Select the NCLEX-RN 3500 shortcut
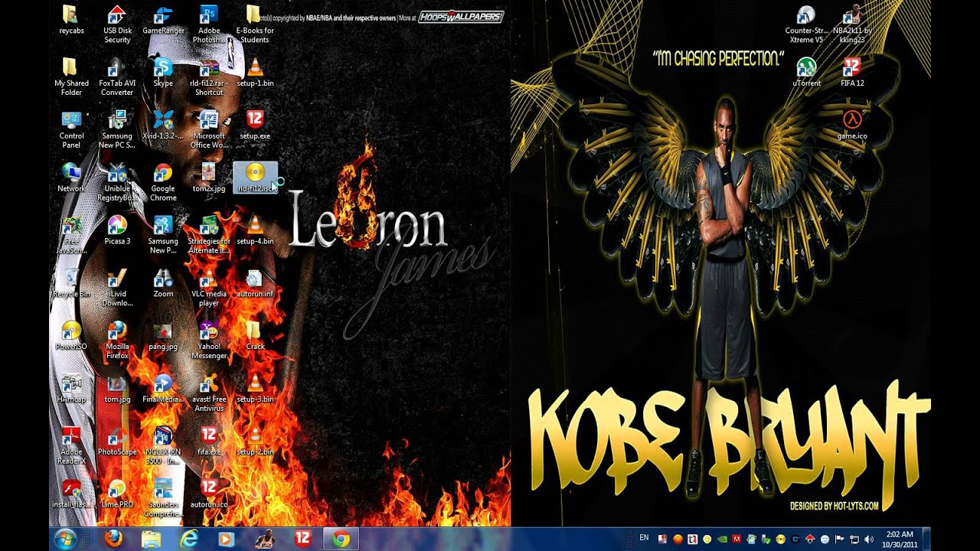The image size is (980, 551). coord(163,446)
